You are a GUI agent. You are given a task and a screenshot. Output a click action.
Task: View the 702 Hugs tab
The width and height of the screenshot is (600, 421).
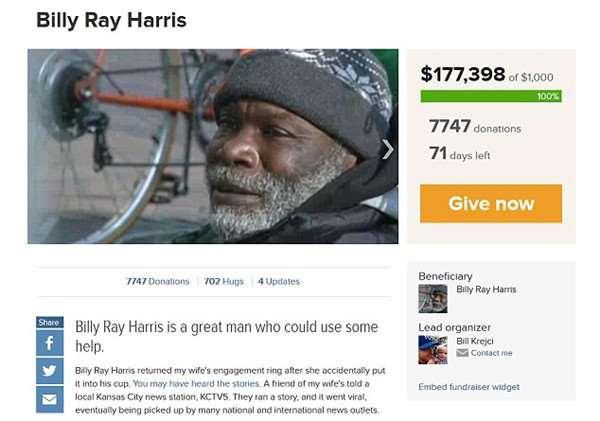224,281
